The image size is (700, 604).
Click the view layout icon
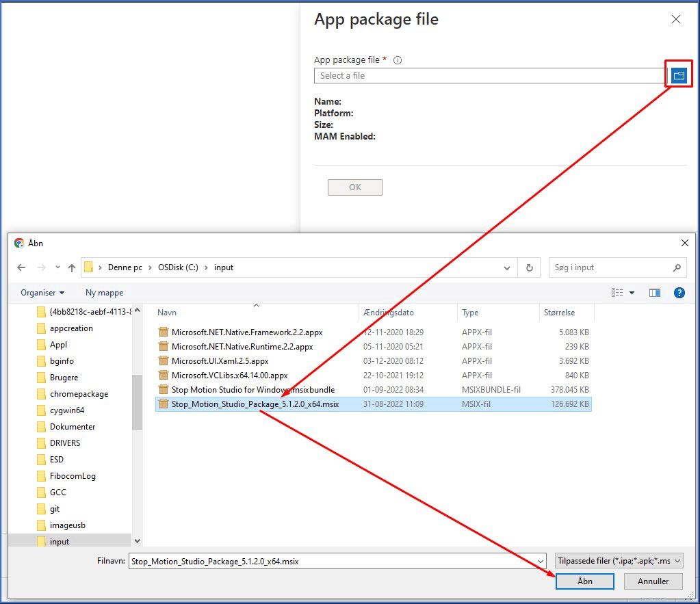pos(618,293)
